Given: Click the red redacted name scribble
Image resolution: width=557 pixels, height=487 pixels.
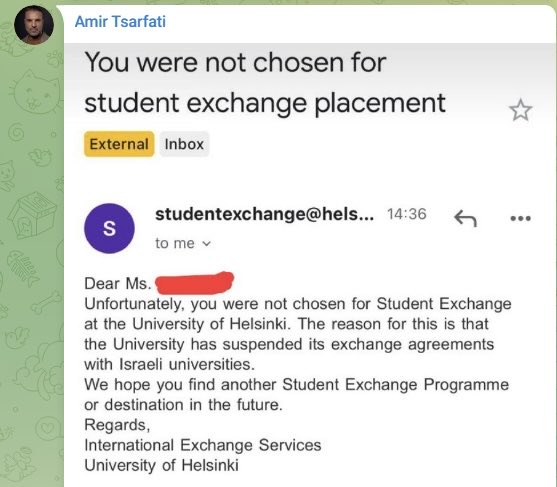Looking at the screenshot, I should tap(195, 283).
